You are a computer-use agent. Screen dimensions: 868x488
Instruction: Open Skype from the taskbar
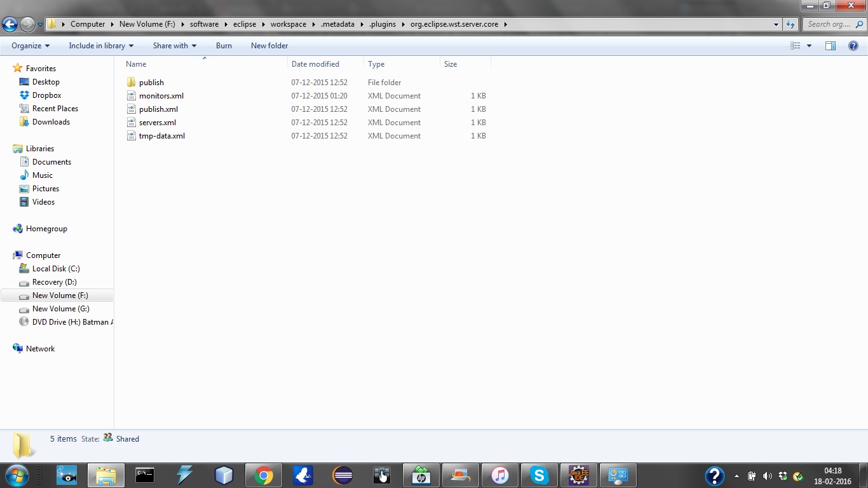point(539,475)
